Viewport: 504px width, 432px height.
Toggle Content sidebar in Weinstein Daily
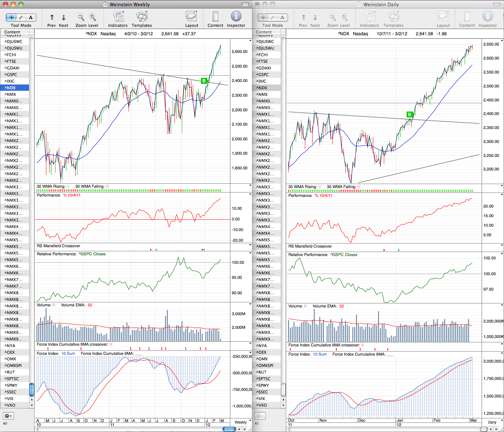[x=467, y=17]
